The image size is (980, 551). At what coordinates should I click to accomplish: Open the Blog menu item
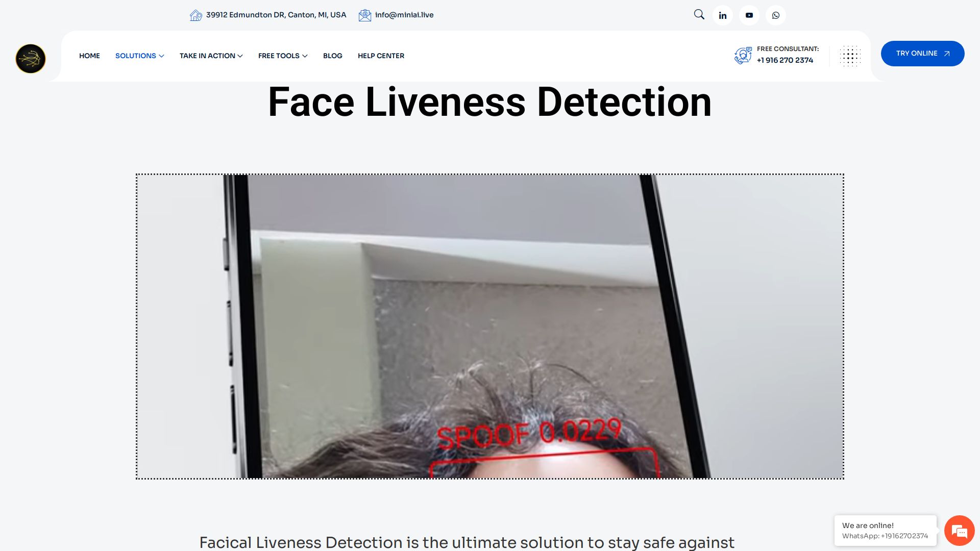click(x=332, y=56)
